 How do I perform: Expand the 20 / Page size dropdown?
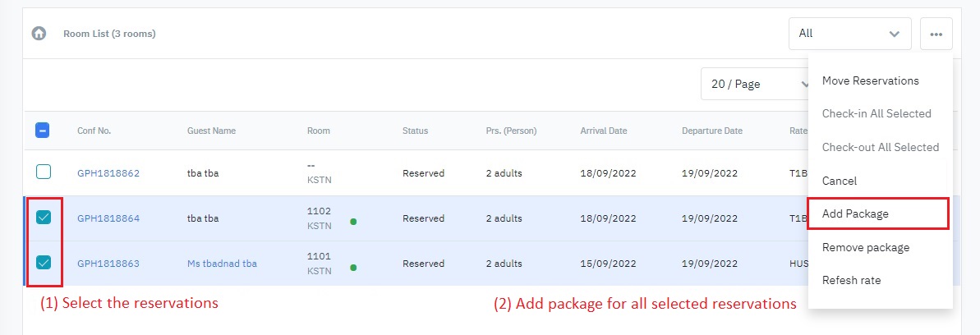[x=756, y=84]
